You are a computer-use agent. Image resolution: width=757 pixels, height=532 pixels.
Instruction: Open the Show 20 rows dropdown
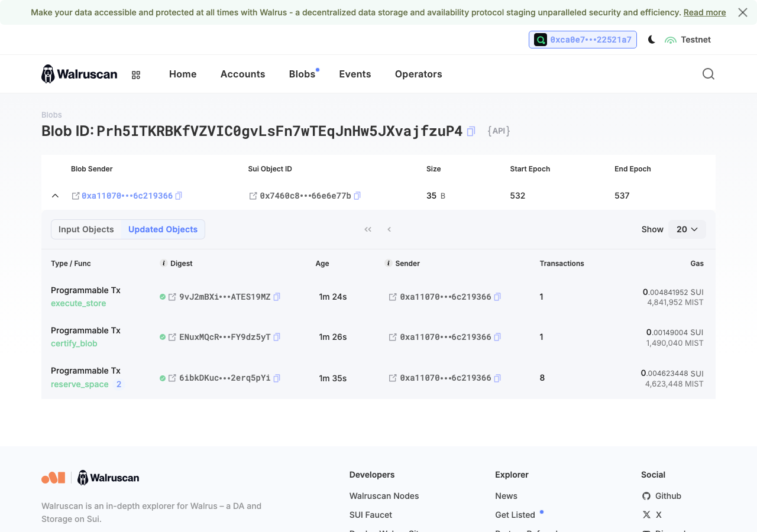click(687, 229)
